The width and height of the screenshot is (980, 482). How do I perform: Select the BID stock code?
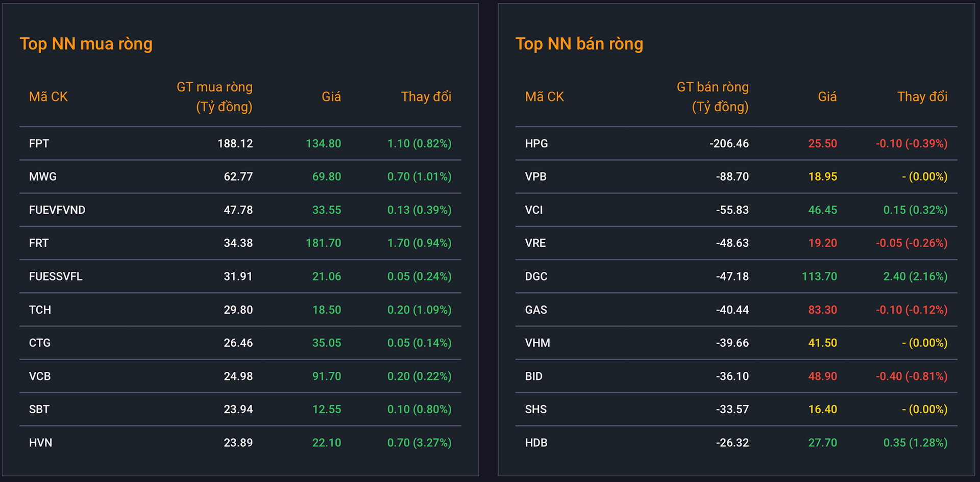[534, 376]
